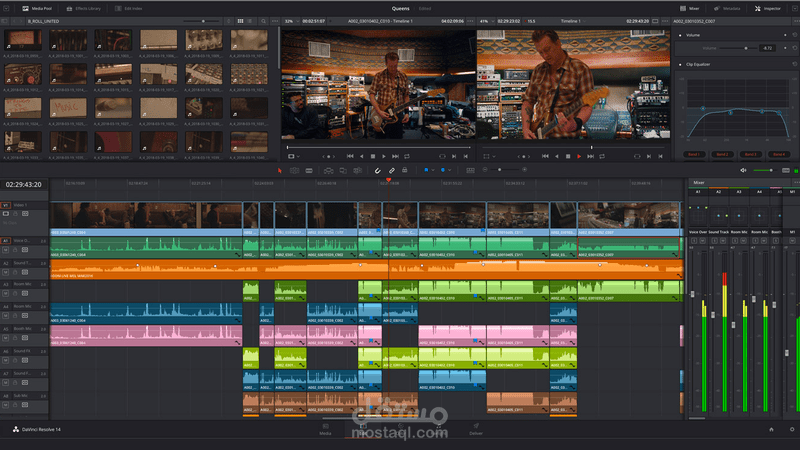
Task: Open timeline viewer zoom percentage dropdown
Action: (x=486, y=21)
